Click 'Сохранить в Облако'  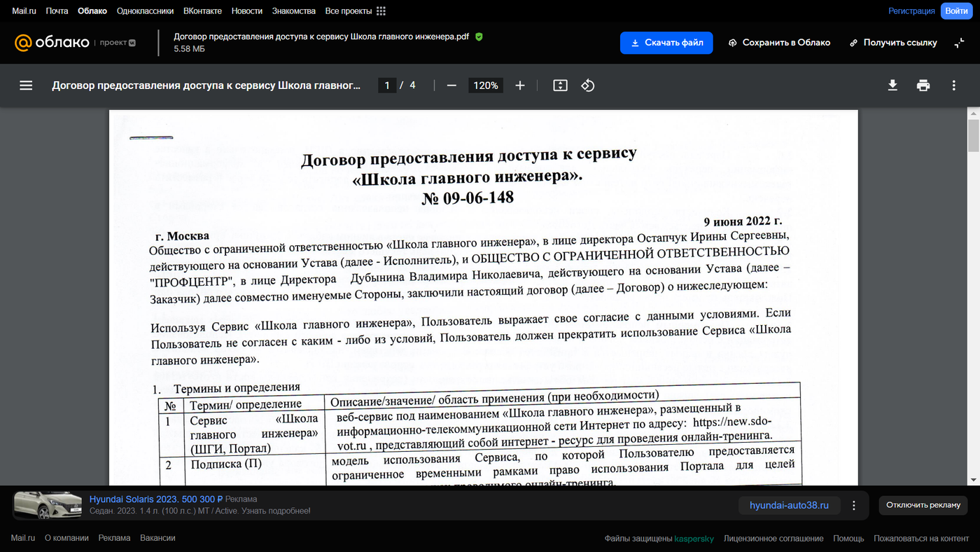coord(779,43)
